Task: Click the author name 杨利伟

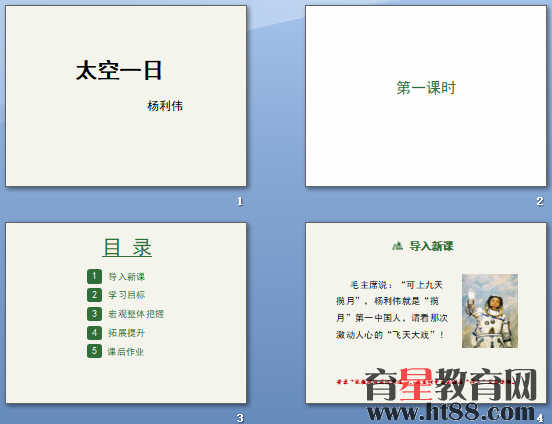Action: (165, 106)
